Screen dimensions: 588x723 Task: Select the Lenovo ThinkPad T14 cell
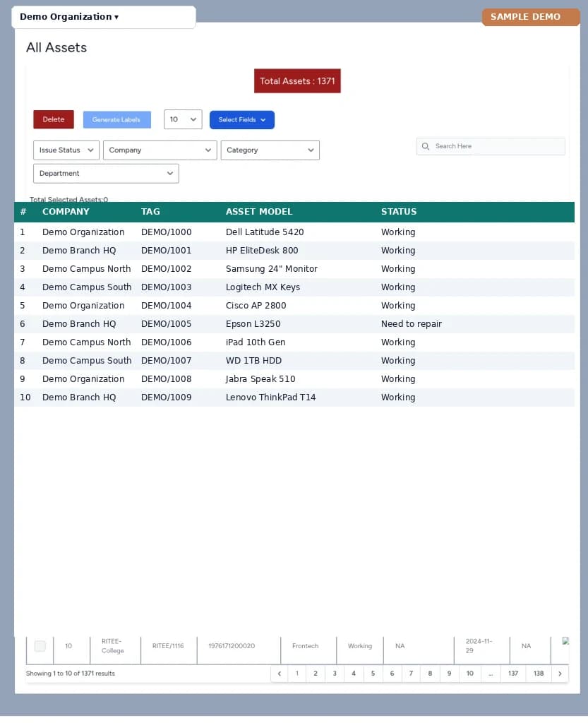270,398
